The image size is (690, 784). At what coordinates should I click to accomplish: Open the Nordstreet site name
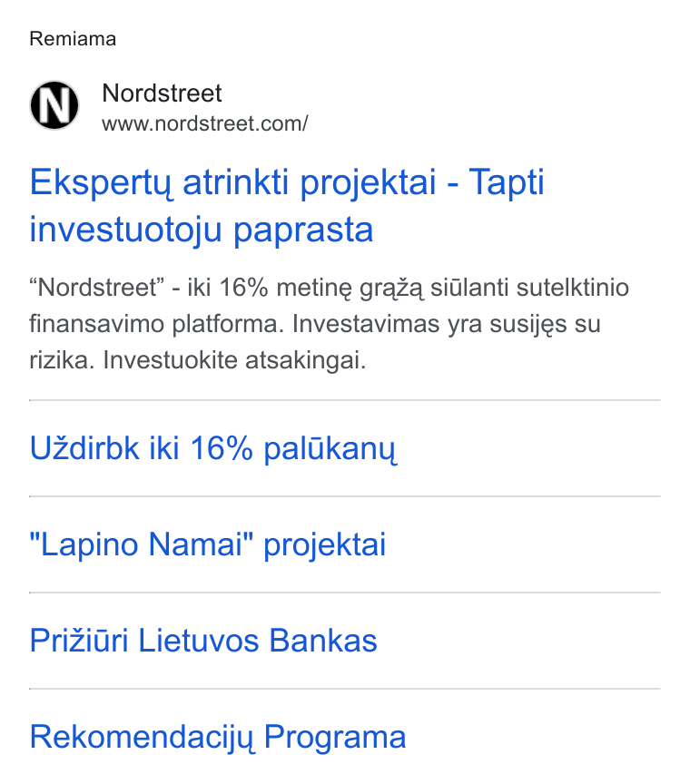(162, 93)
